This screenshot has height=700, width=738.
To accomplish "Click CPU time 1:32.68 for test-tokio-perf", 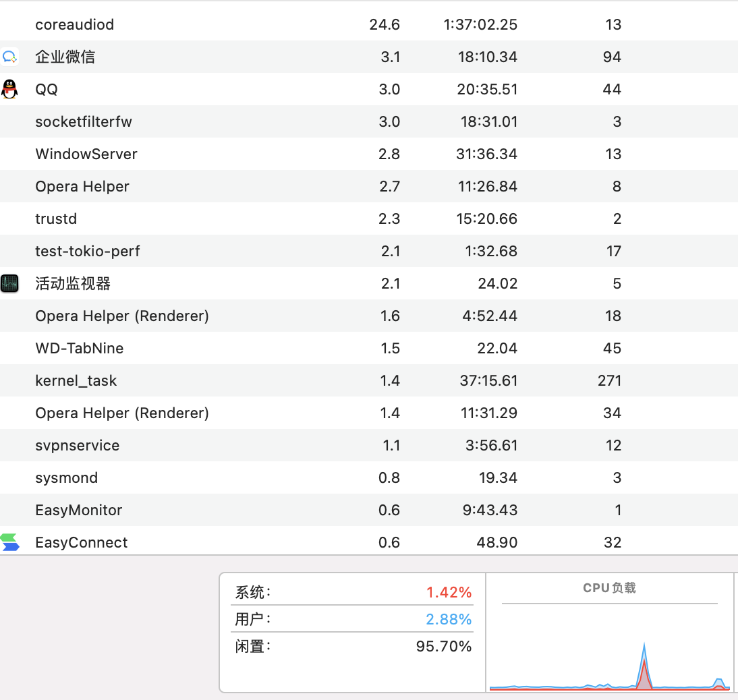I will click(x=491, y=252).
